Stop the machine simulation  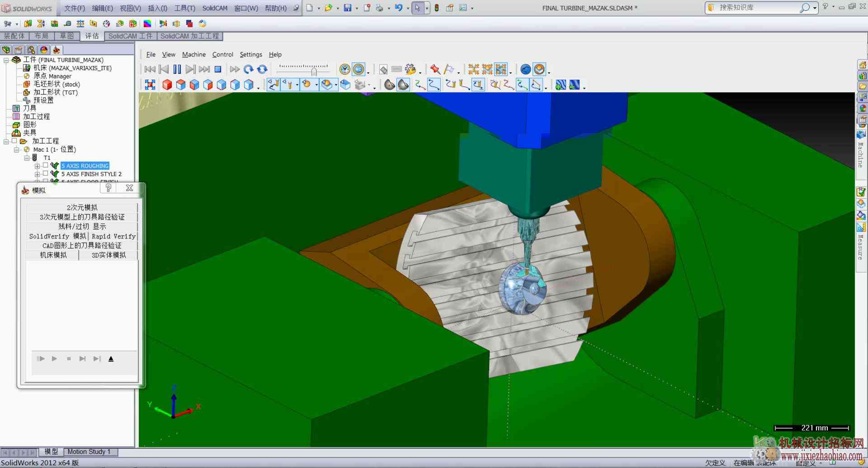[218, 69]
